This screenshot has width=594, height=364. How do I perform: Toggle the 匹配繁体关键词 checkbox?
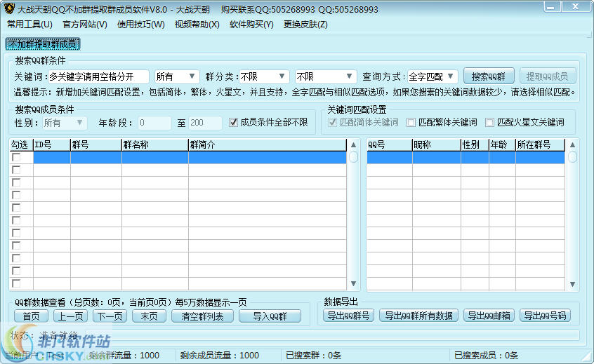(x=411, y=123)
